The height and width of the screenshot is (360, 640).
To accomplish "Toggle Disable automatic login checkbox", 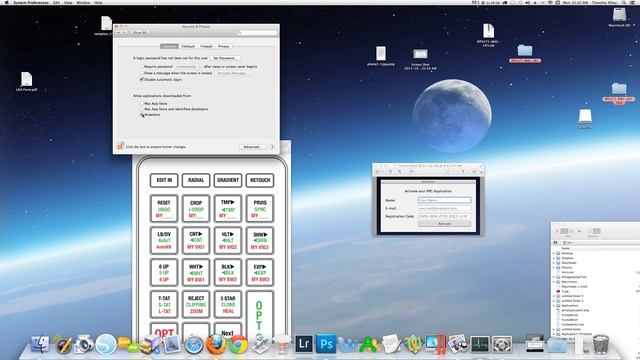I will tap(142, 80).
